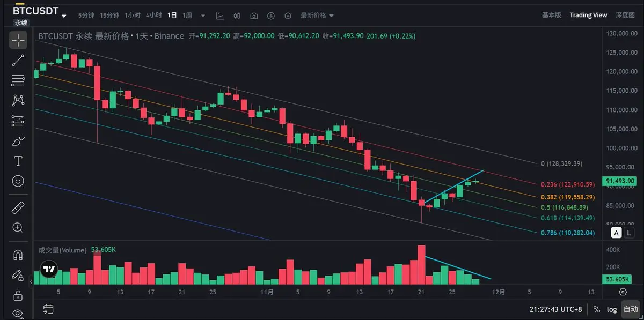The image size is (644, 320).
Task: Switch to 基本版 basic chart
Action: [x=552, y=15]
